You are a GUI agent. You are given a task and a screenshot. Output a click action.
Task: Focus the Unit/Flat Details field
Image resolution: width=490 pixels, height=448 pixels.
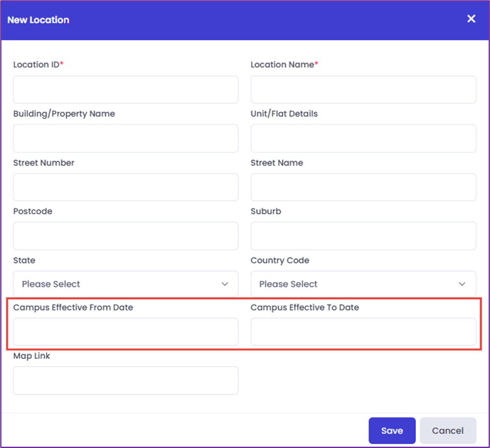pos(363,138)
